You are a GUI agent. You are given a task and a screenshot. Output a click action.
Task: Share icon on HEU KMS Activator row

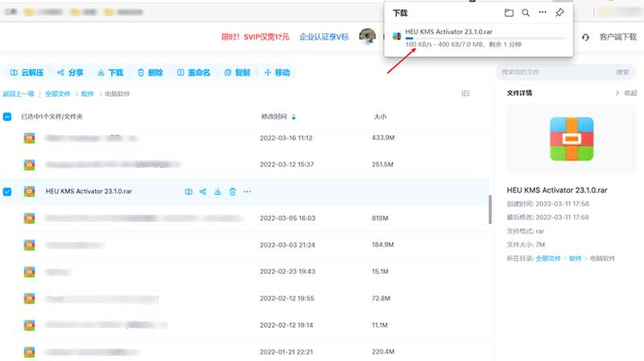point(203,192)
